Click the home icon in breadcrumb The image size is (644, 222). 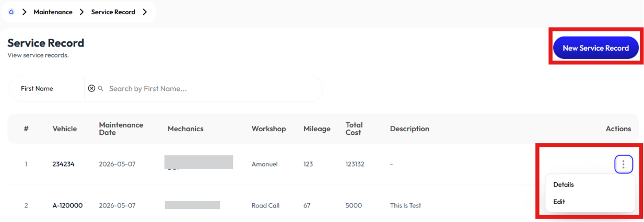(x=11, y=11)
